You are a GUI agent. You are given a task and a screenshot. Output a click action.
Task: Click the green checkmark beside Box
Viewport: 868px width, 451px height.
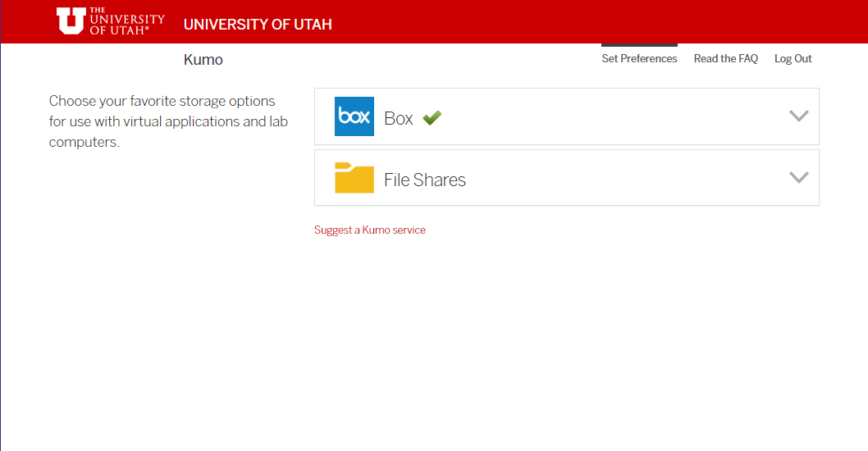tap(432, 117)
